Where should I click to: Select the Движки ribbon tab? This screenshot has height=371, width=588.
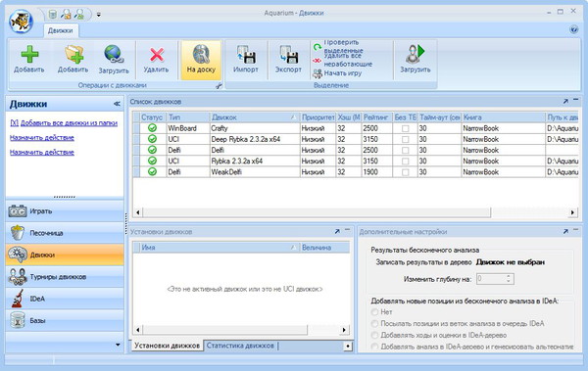tap(61, 30)
